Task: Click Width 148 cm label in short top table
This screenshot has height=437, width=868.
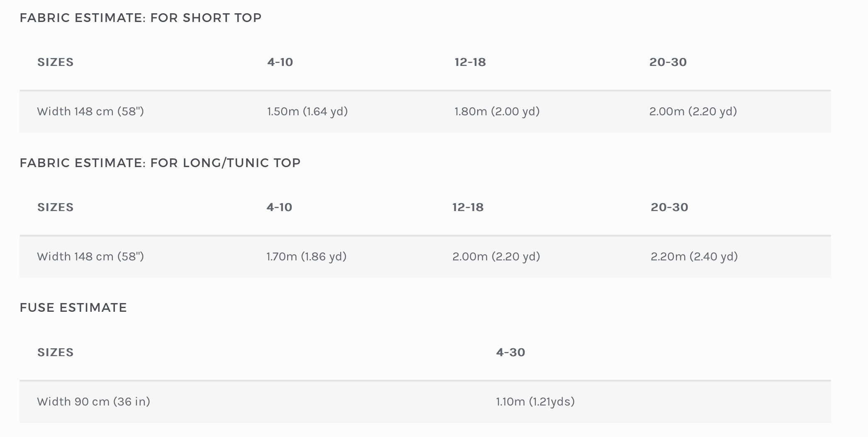Action: tap(90, 112)
